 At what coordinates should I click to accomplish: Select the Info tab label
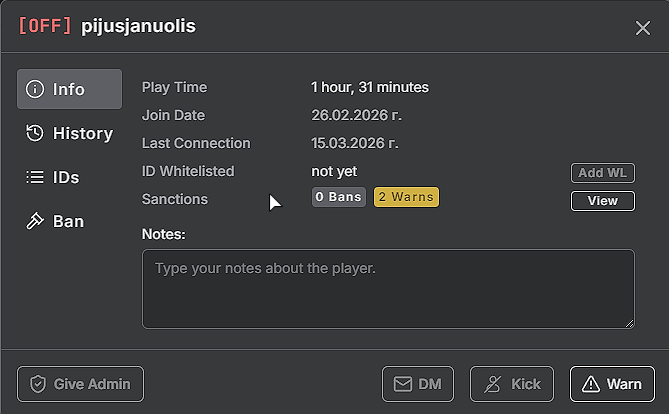coord(69,89)
